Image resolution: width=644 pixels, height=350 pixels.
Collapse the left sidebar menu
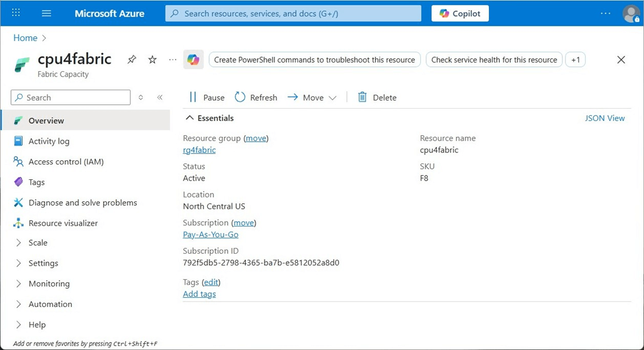pos(160,98)
